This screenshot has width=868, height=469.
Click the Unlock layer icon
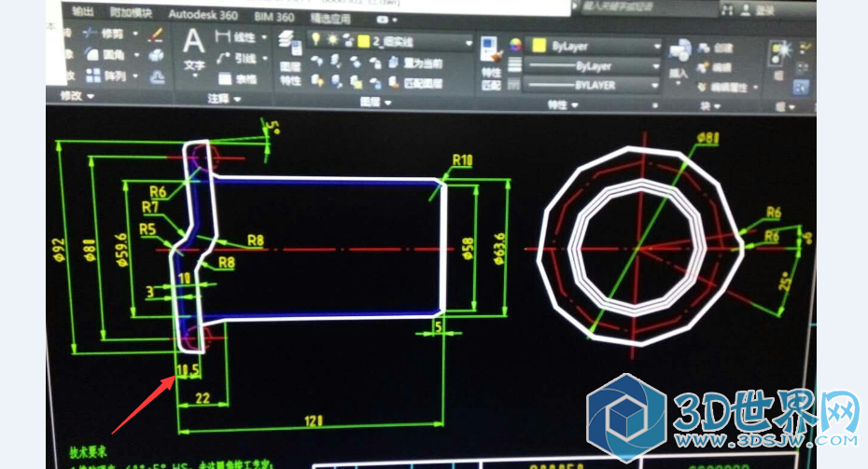pyautogui.click(x=375, y=84)
